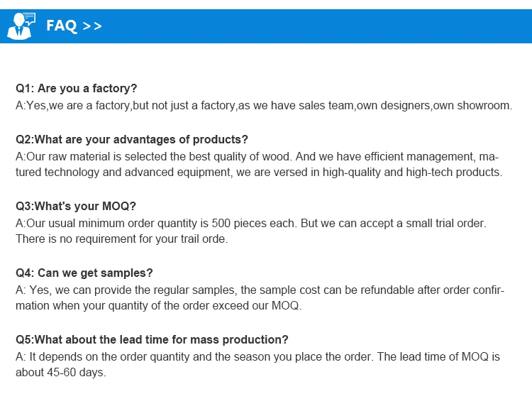The height and width of the screenshot is (394, 532).
Task: Click the line starting "A: It depends on the order"
Action: 257,356
